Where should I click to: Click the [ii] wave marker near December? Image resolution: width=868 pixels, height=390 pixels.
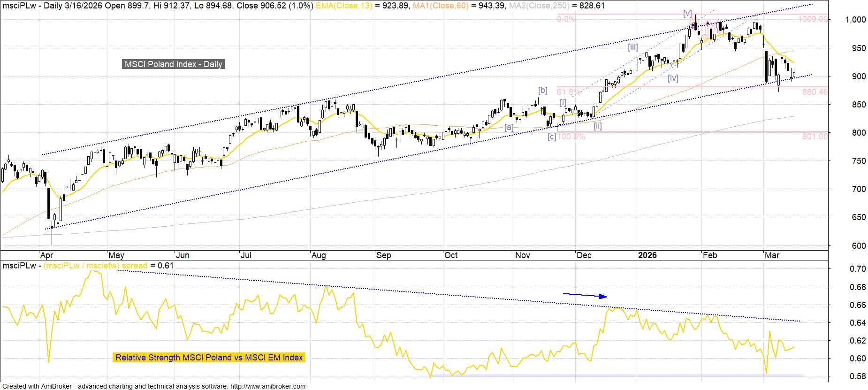point(597,126)
